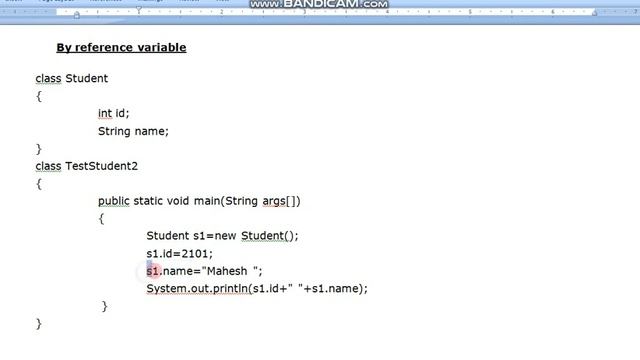Click the right indent marker on the ruler
This screenshot has height=360, width=640.
click(x=594, y=13)
